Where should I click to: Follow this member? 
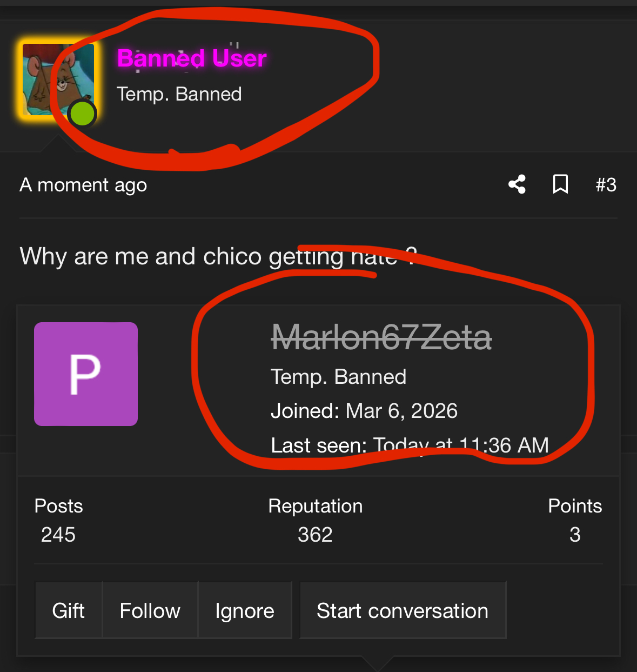tap(150, 611)
